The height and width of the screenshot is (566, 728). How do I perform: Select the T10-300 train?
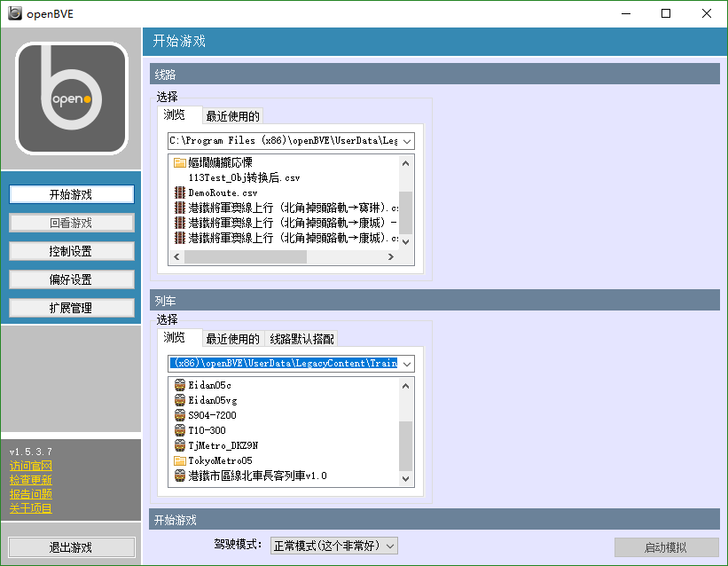[x=207, y=430]
